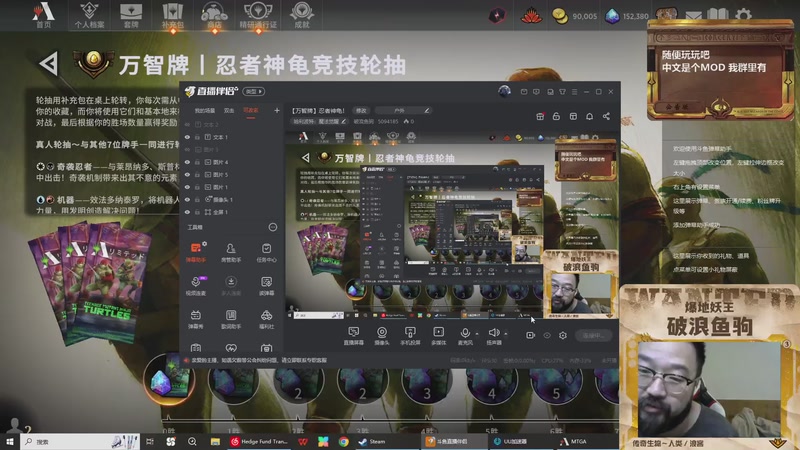800x450 pixels.
Task: Start recording with the camcorder icon
Action: click(530, 335)
